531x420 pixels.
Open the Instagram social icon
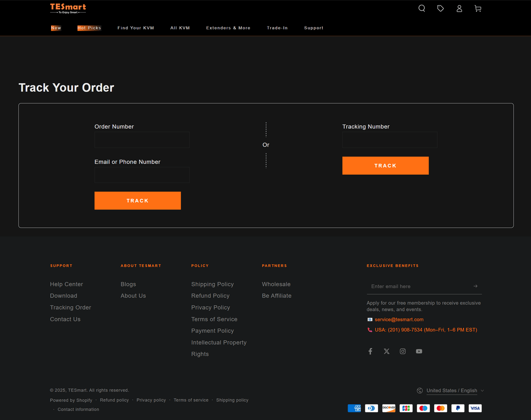(x=403, y=351)
